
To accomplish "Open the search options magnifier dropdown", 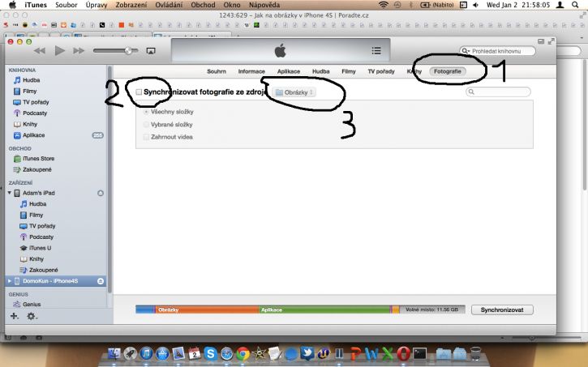I will click(x=466, y=51).
